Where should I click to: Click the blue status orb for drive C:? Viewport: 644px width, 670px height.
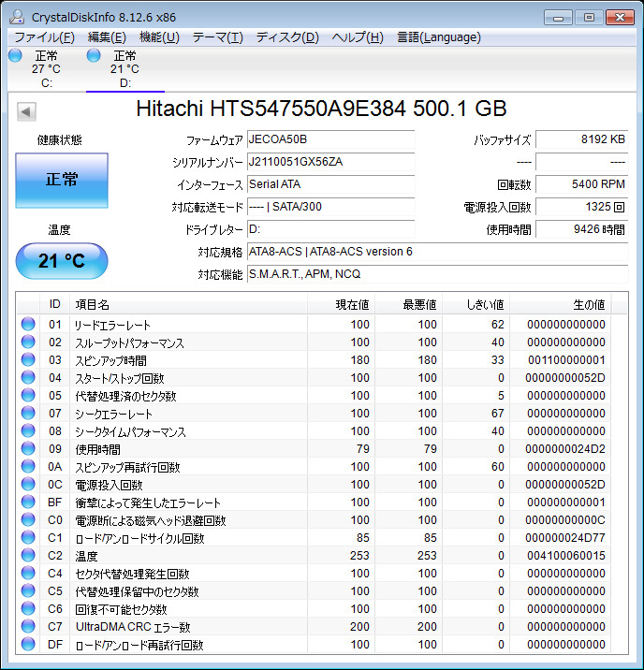click(15, 56)
